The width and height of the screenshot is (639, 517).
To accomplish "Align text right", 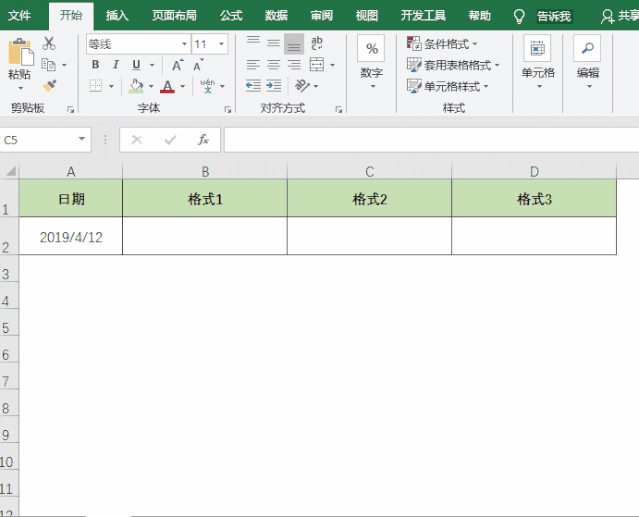I will click(x=294, y=64).
